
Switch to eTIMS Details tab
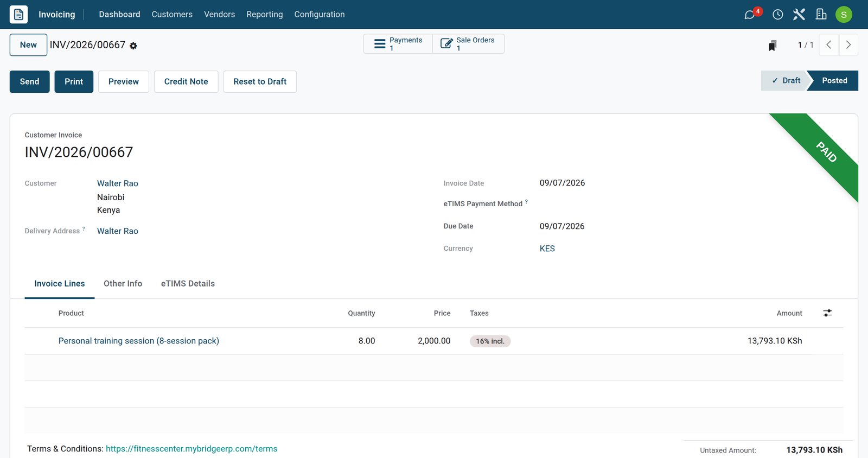pos(188,284)
